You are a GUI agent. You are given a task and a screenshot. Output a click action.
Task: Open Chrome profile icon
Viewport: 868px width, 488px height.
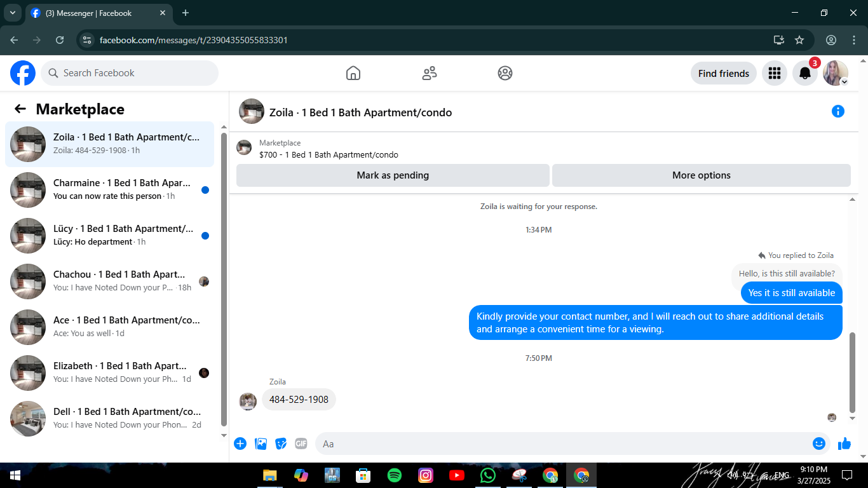831,40
